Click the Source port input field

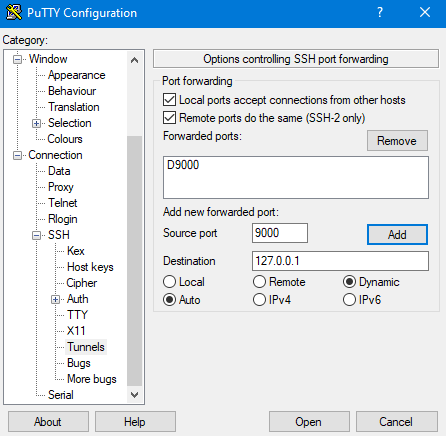280,233
